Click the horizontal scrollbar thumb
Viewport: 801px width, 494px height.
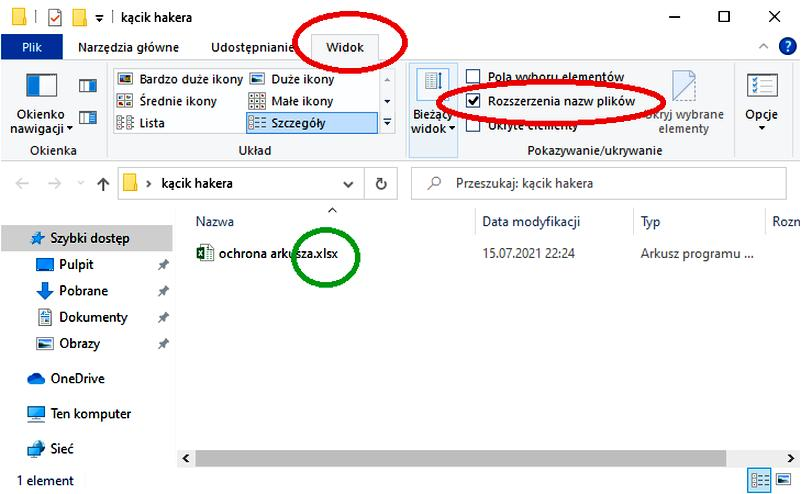(x=460, y=458)
